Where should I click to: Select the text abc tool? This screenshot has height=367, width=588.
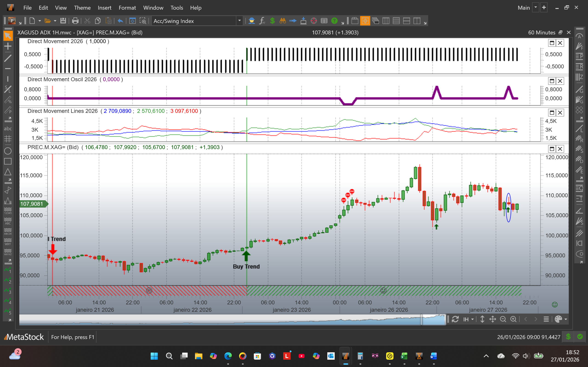point(8,129)
